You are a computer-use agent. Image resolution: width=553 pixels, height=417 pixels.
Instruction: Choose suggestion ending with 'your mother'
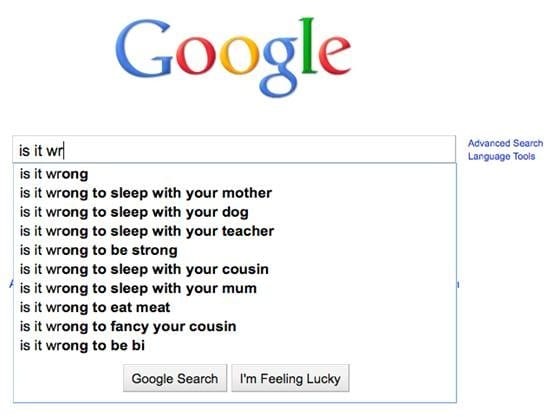[x=234, y=193]
